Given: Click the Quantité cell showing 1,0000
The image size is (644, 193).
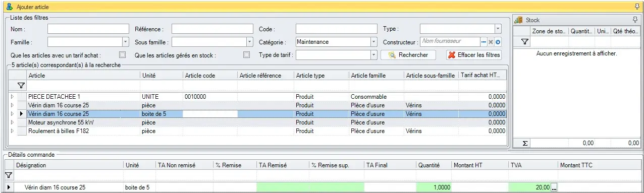Looking at the screenshot, I should 435,187.
